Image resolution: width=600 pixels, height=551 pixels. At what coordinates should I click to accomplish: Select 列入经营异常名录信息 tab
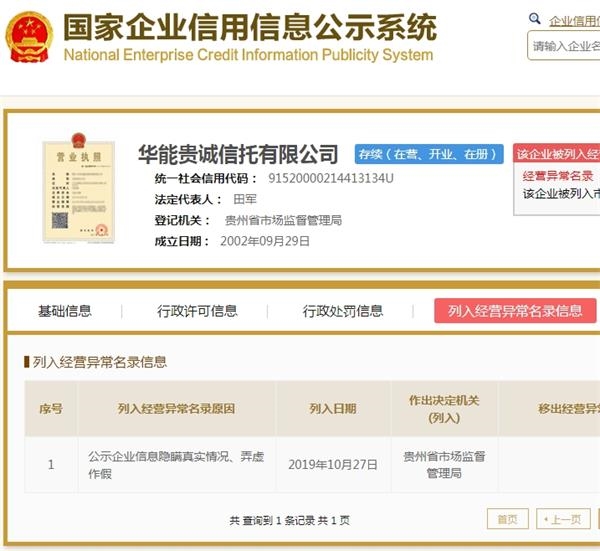coord(515,311)
